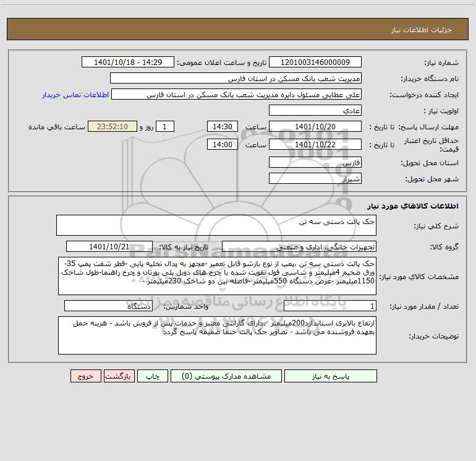Click response deadline date 1401/10/20
The image size is (476, 461).
click(315, 126)
